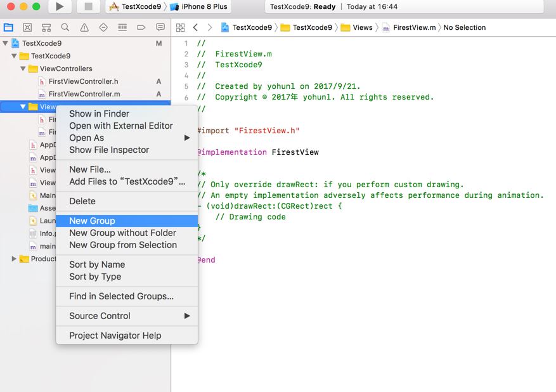Screen dimensions: 556x392
Task: Click the #import "FirestView.h" line
Action: coord(249,131)
